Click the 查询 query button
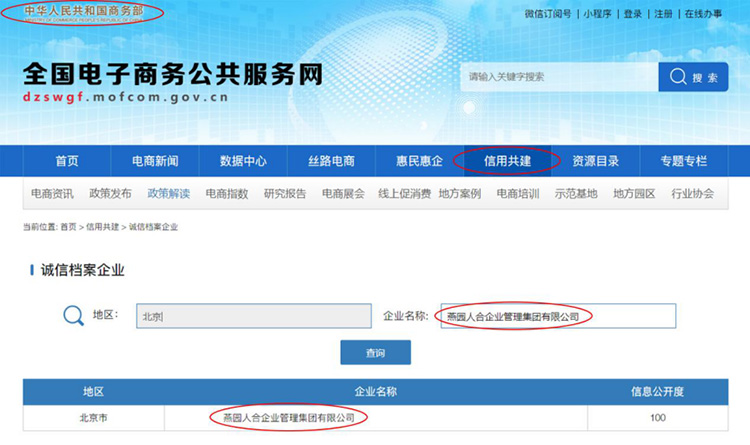 375,353
